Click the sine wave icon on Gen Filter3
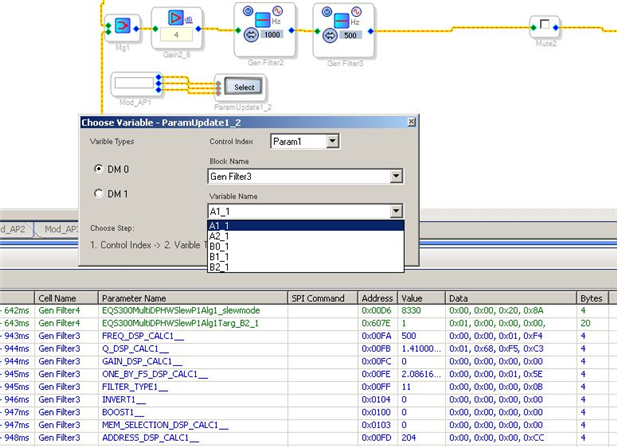Viewport: 617px width, 447px height. (356, 11)
